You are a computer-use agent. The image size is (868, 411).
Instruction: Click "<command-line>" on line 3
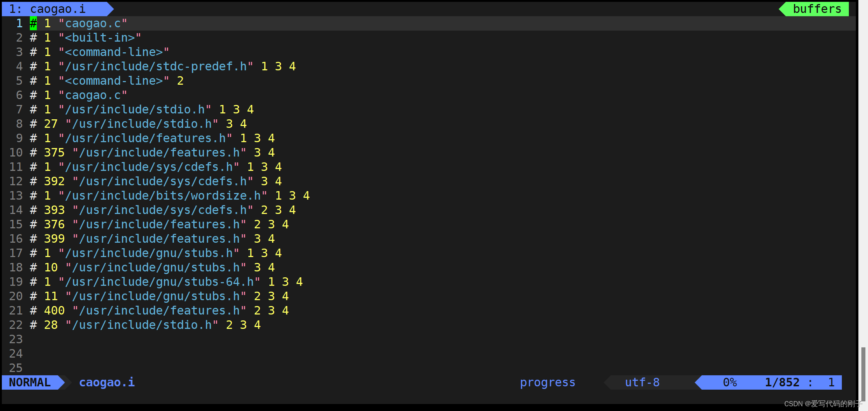[x=114, y=52]
